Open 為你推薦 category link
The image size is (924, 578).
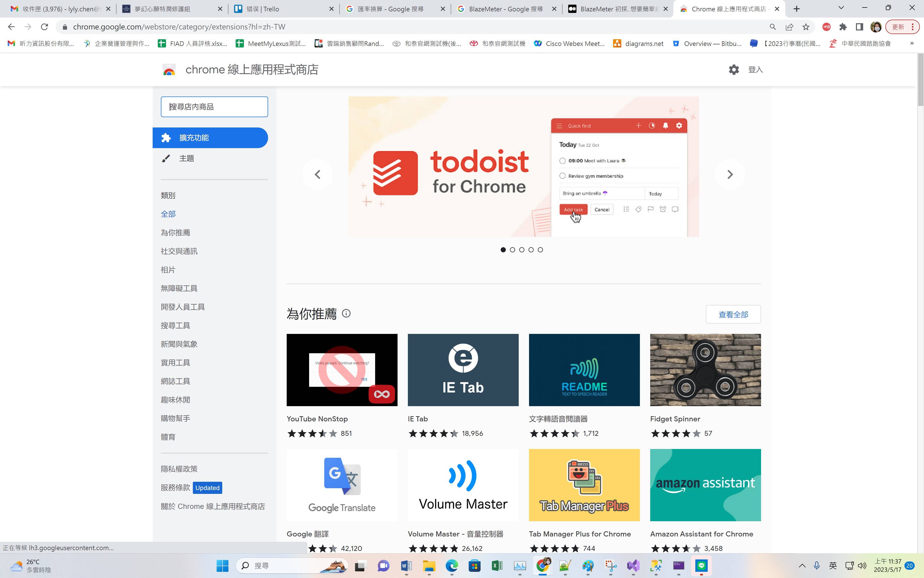(x=175, y=232)
